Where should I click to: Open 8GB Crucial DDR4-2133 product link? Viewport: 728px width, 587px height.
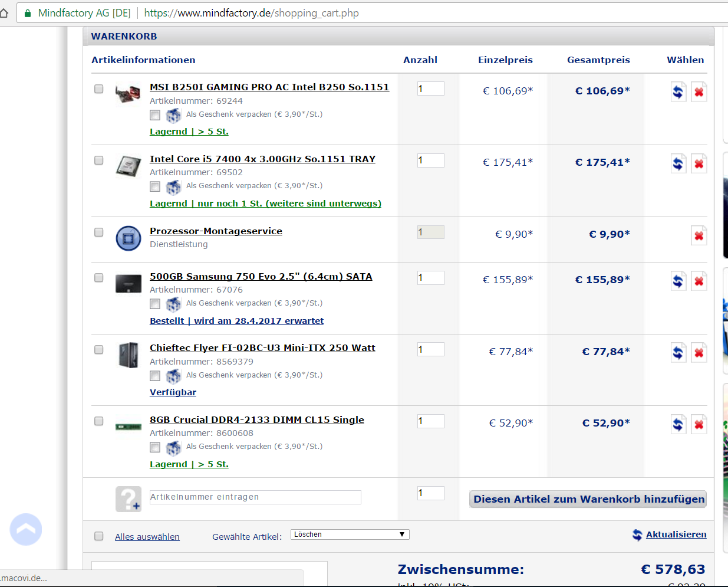257,419
